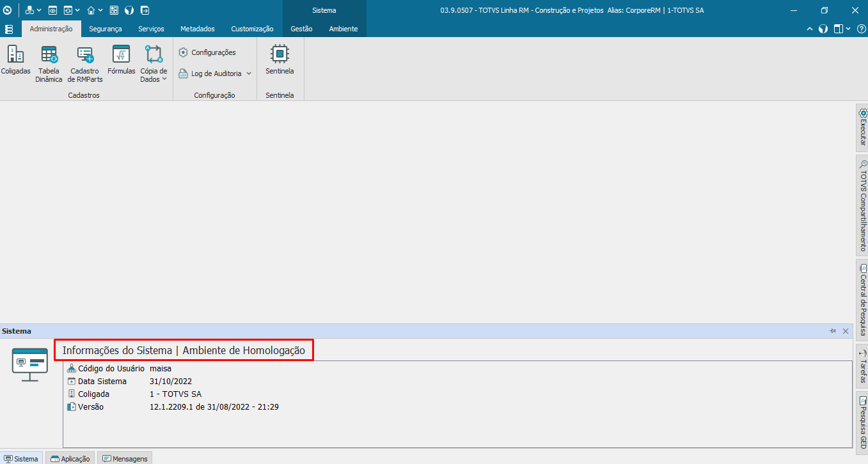Click the Coligada value '1 - TOTVS SA'

[175, 394]
